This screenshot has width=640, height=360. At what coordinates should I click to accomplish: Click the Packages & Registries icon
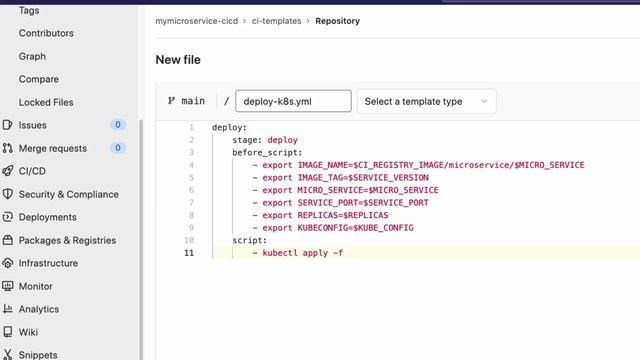pyautogui.click(x=7, y=240)
